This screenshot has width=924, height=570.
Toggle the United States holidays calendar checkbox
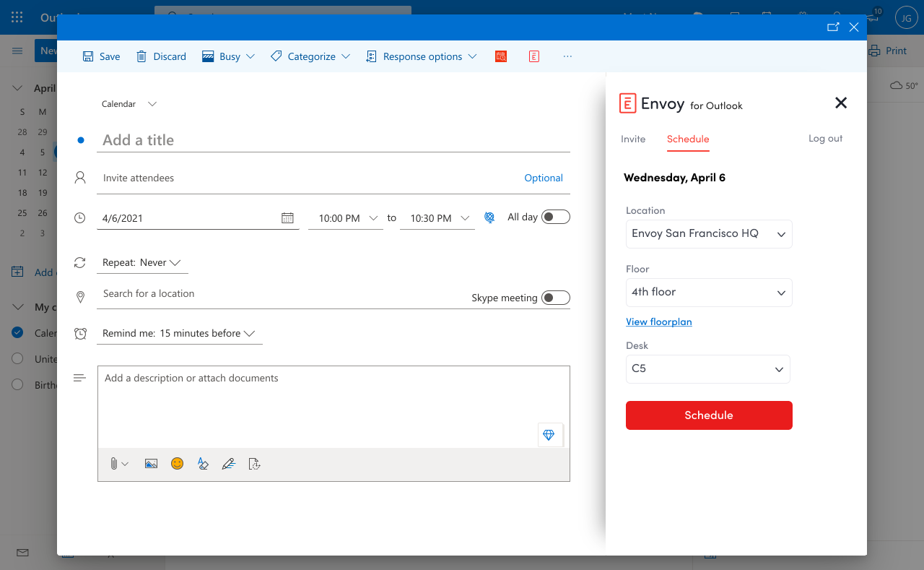click(x=18, y=359)
